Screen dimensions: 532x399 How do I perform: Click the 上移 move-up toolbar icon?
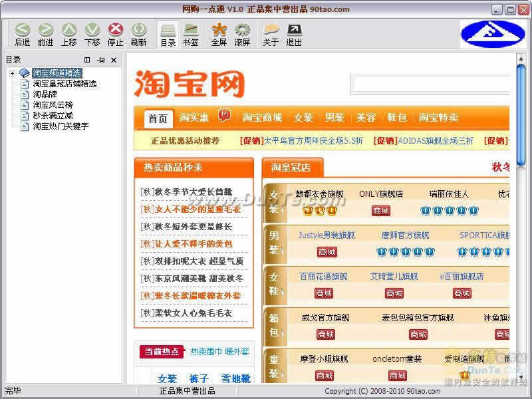point(69,35)
